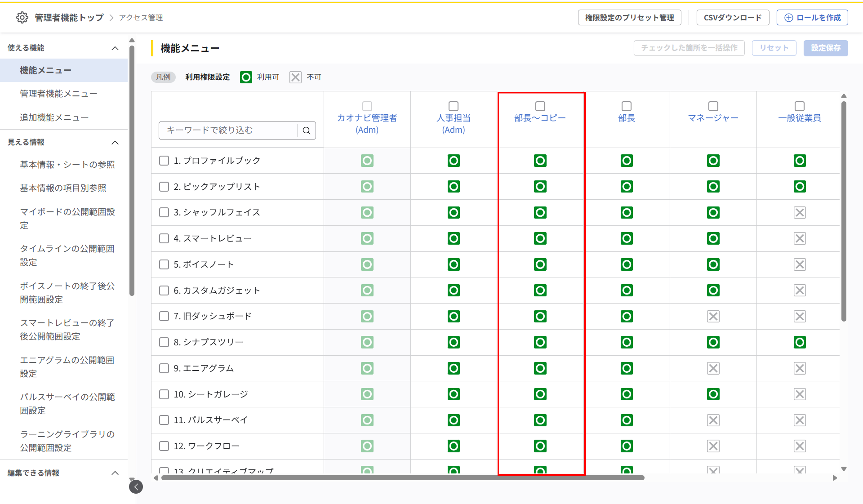Viewport: 863px width, 504px height.
Task: Open マイボードの公開範囲設定 in the sidebar
Action: (x=68, y=219)
